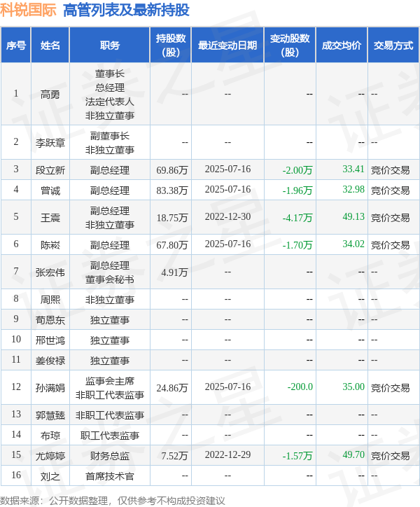420x507 pixels.
Task: Click the holding value 4.91万
Action: 174,272
